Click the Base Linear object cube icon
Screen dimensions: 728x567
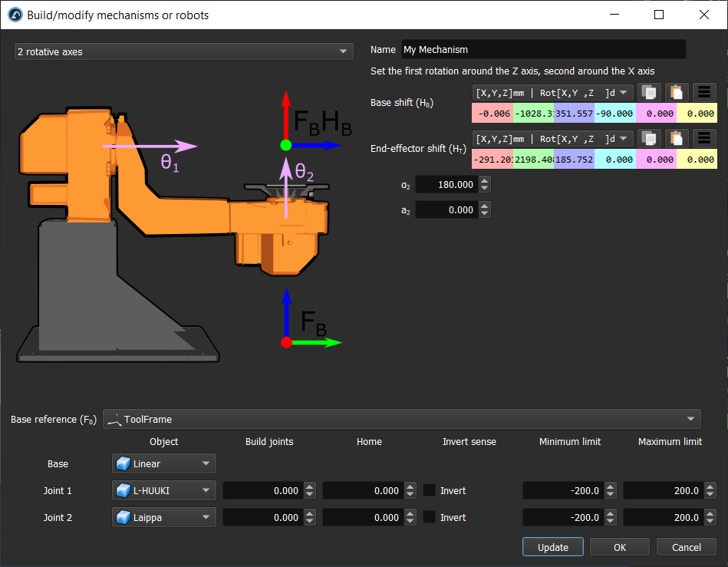(123, 464)
